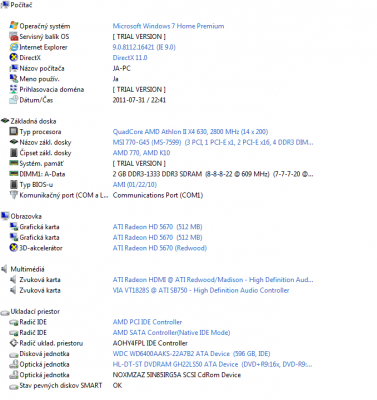
Task: Select the TRIAL VERSION value of Systém. pamäť
Action: [139, 163]
